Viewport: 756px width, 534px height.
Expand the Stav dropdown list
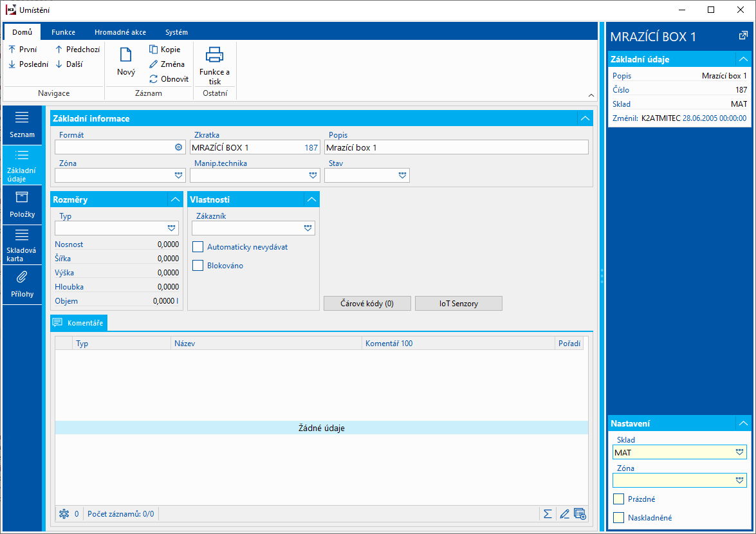click(402, 175)
